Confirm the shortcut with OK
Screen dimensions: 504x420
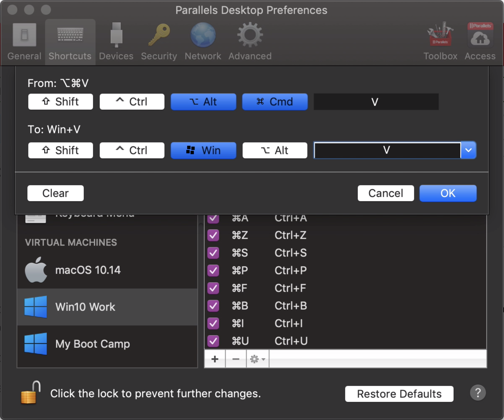click(x=448, y=193)
